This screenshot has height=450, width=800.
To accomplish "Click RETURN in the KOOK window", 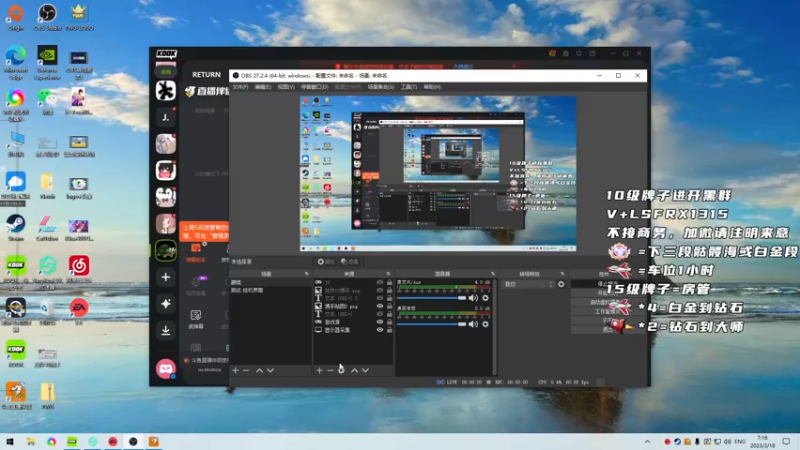I will click(x=206, y=74).
